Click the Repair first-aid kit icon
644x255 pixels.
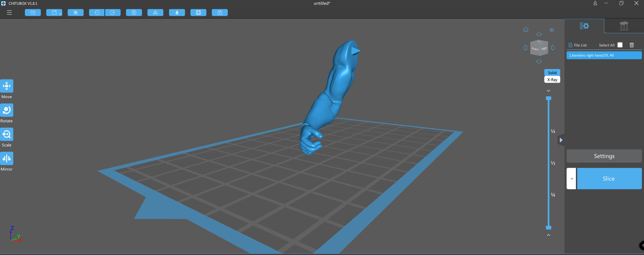(220, 13)
